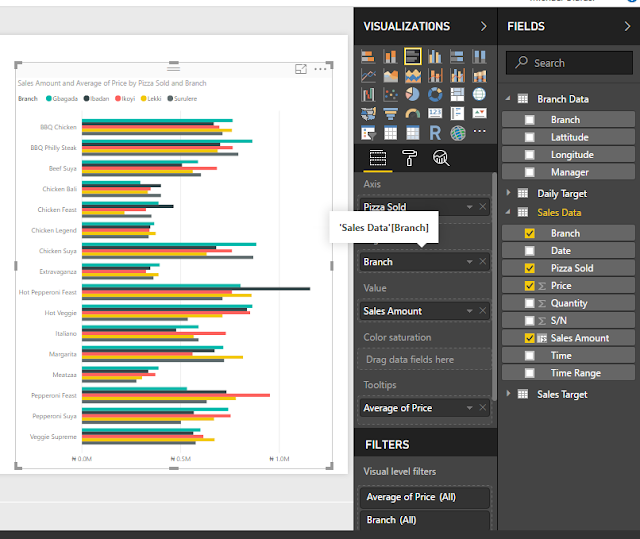Image resolution: width=640 pixels, height=539 pixels.
Task: Remove Sales Amount from Value well
Action: coord(482,311)
